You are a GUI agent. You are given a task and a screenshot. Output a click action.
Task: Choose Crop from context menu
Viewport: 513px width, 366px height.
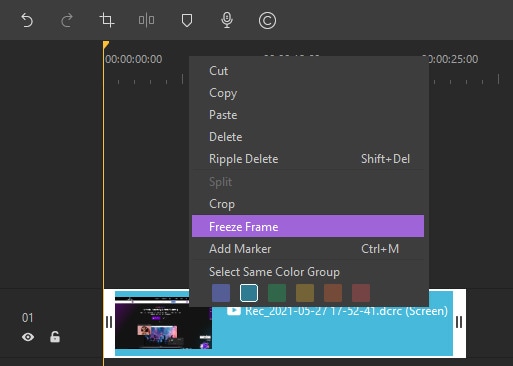[x=308, y=204]
